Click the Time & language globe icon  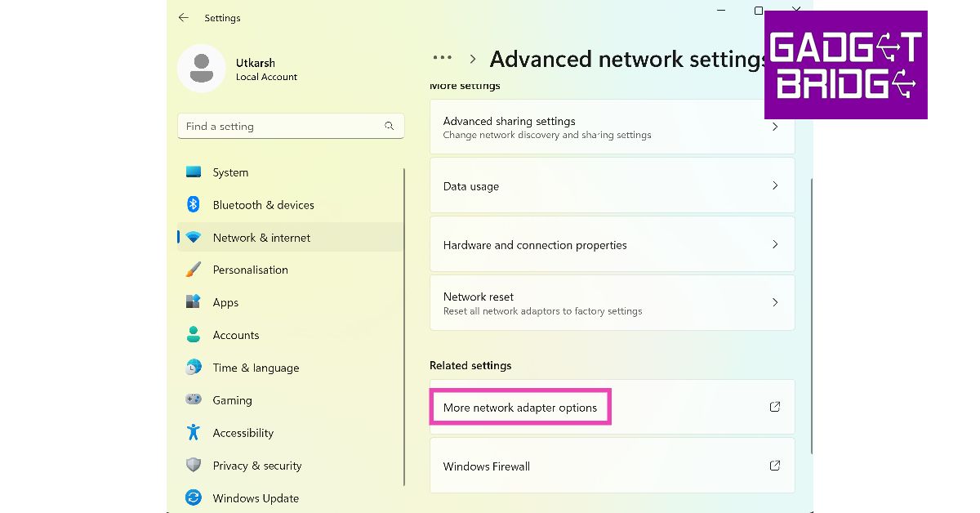(194, 368)
